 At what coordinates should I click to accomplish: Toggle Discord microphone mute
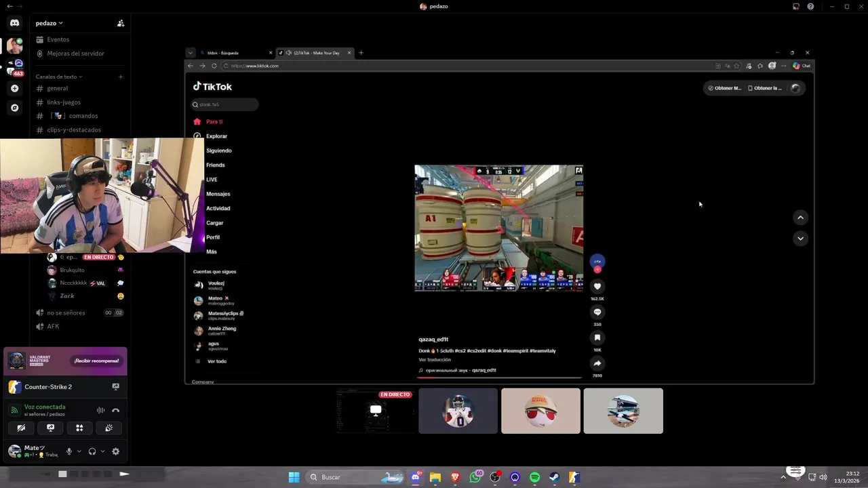pos(69,451)
